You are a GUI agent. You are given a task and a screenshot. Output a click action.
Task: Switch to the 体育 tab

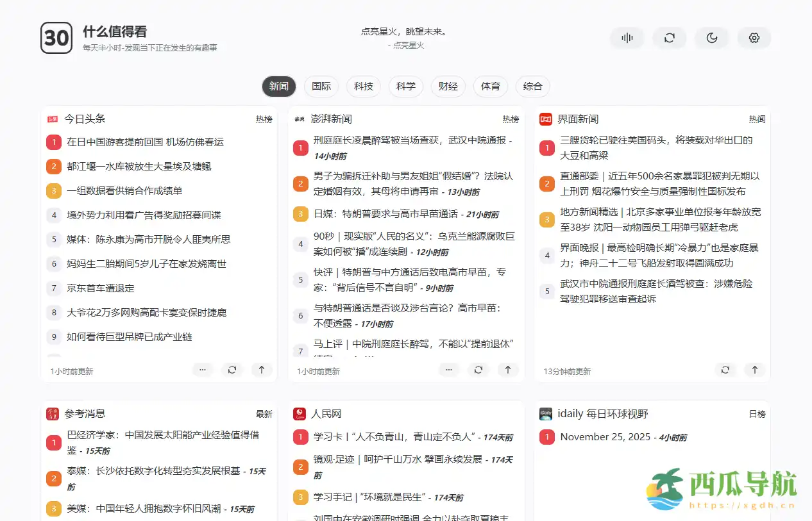pyautogui.click(x=490, y=87)
